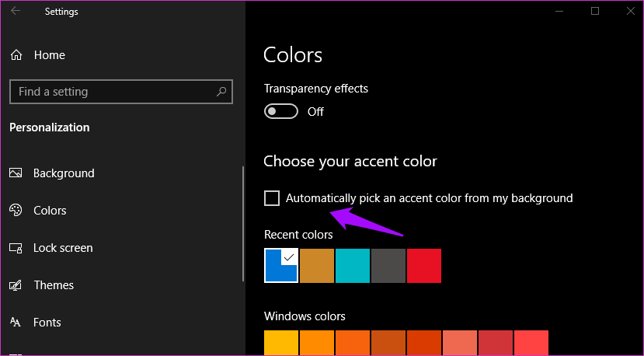The height and width of the screenshot is (356, 644).
Task: Click the search magnifier icon
Action: [221, 91]
